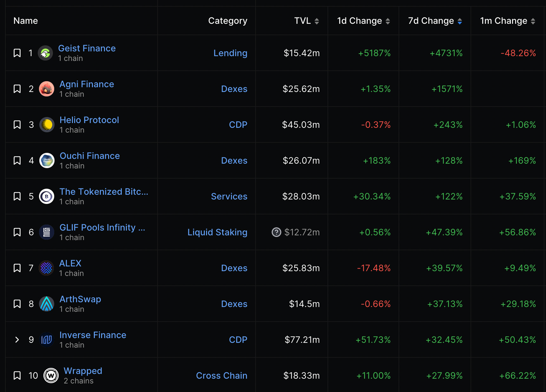
Task: Click the Ouchi Finance logo icon
Action: pos(47,160)
